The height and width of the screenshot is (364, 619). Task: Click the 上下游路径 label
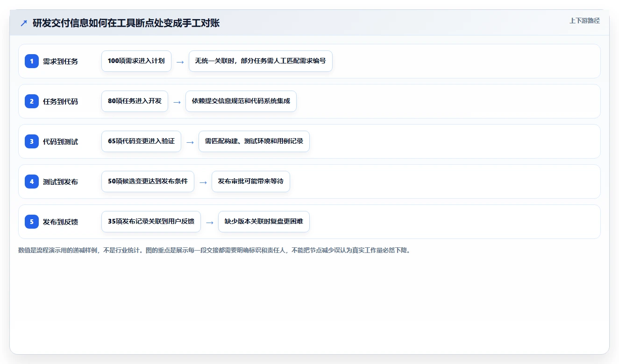click(584, 21)
